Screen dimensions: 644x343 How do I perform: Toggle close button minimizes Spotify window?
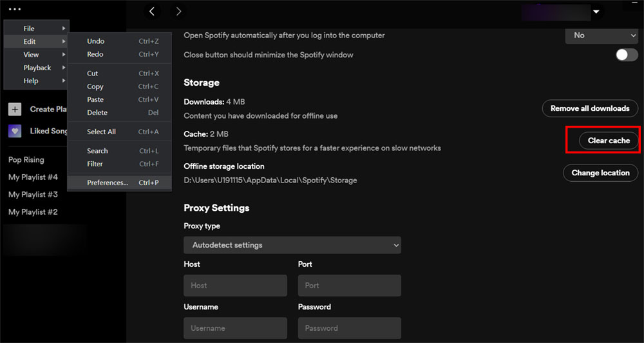[627, 55]
